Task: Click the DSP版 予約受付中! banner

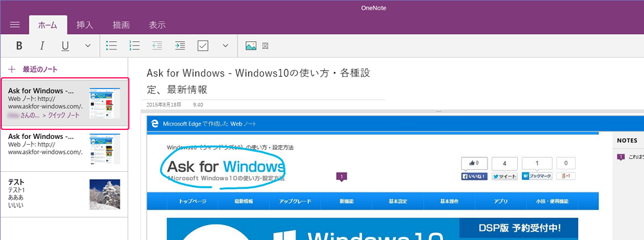Action: [519, 228]
